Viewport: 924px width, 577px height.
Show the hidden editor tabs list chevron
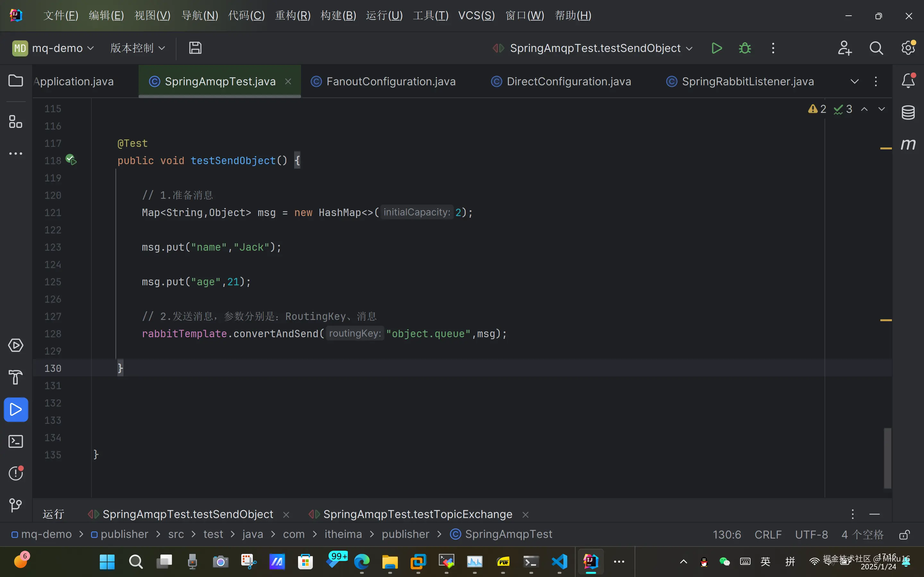(x=854, y=81)
